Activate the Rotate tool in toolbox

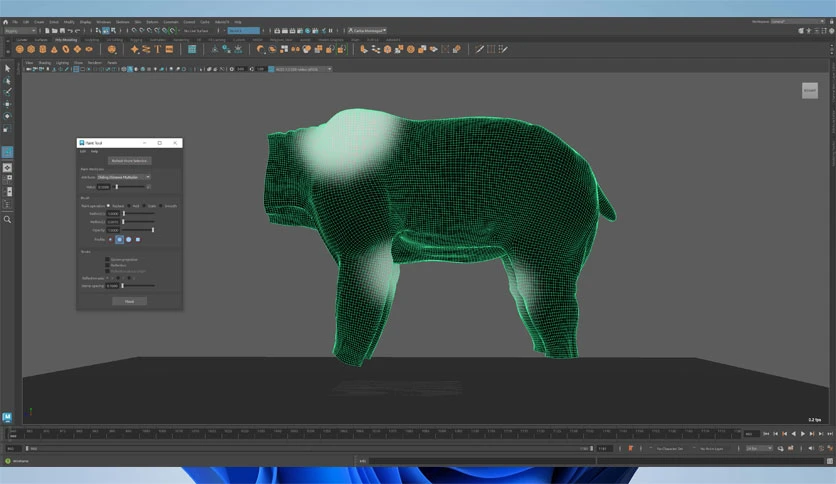(x=7, y=116)
